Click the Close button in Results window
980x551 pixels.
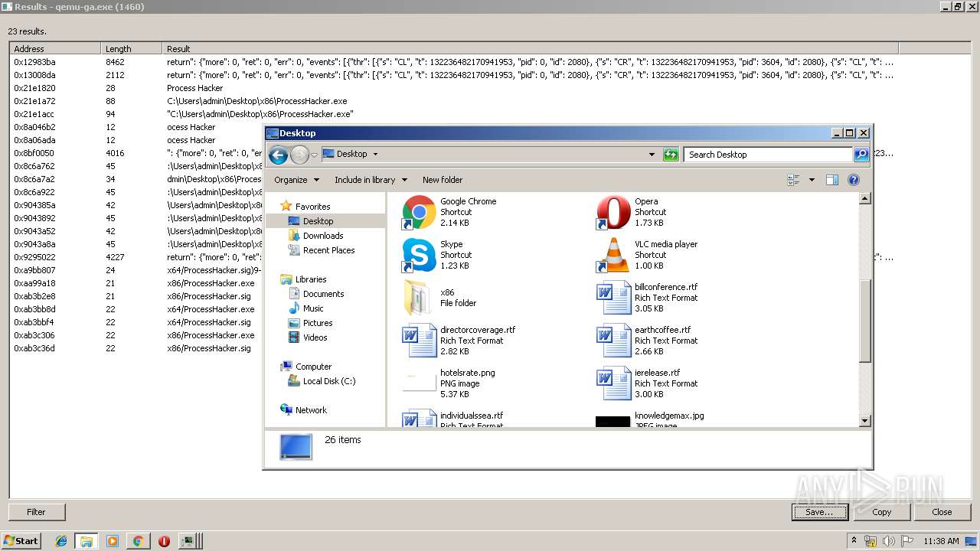click(x=942, y=512)
